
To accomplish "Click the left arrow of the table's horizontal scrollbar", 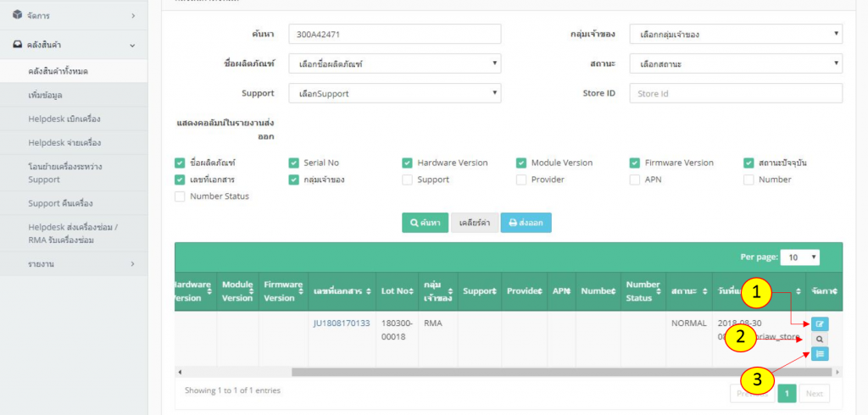I will click(x=180, y=372).
